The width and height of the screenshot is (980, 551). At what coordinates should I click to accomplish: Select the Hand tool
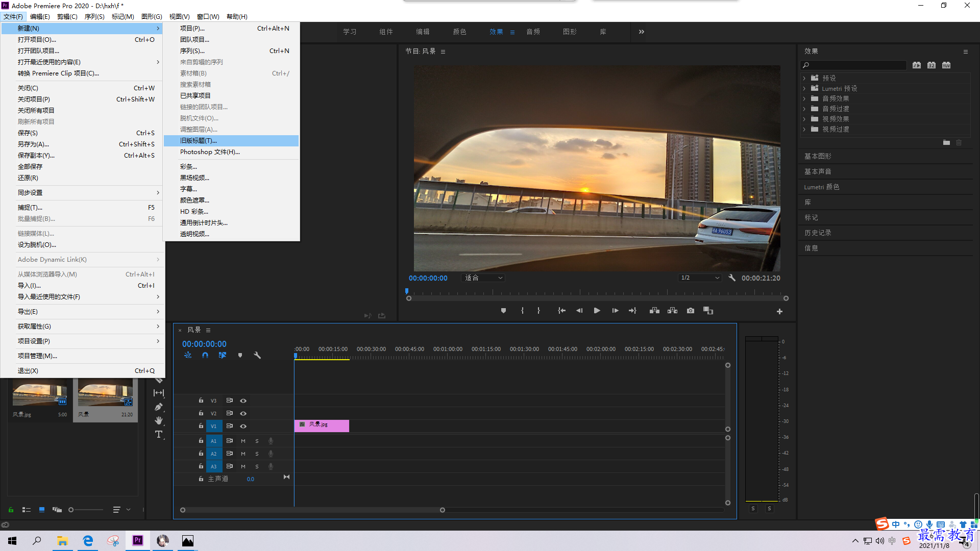159,420
